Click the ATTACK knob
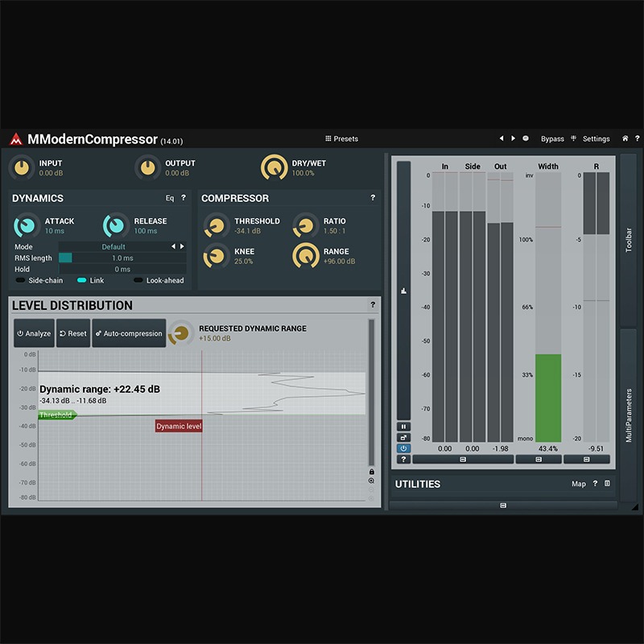Screen dimensions: 644x644 pyautogui.click(x=27, y=225)
